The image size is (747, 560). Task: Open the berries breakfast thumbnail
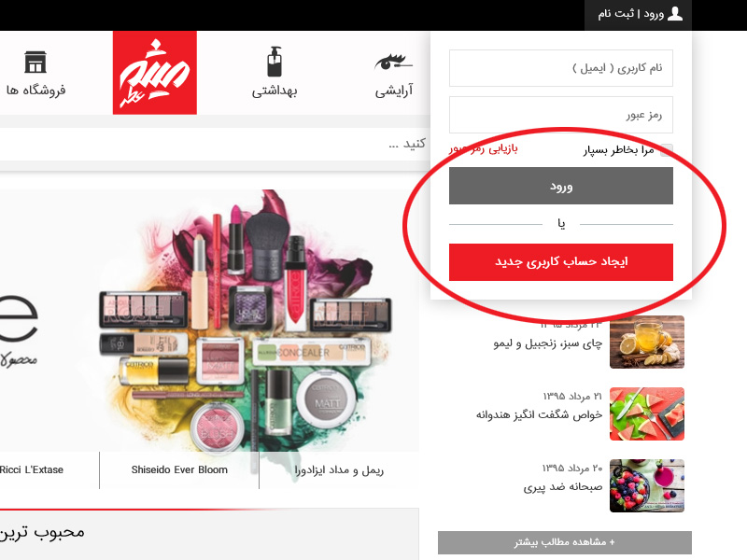(647, 485)
